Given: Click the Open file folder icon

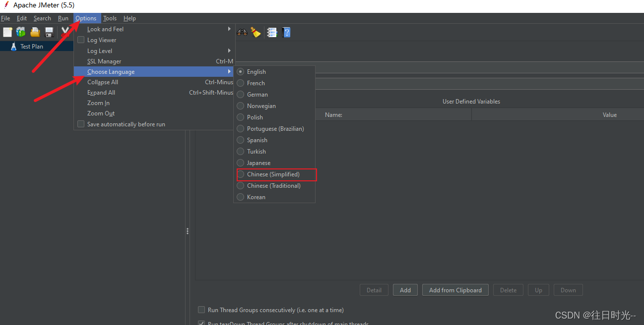Looking at the screenshot, I should (x=35, y=32).
